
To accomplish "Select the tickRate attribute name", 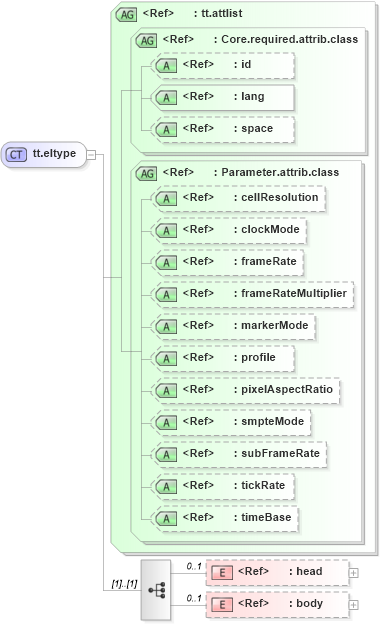I will coord(263,486).
